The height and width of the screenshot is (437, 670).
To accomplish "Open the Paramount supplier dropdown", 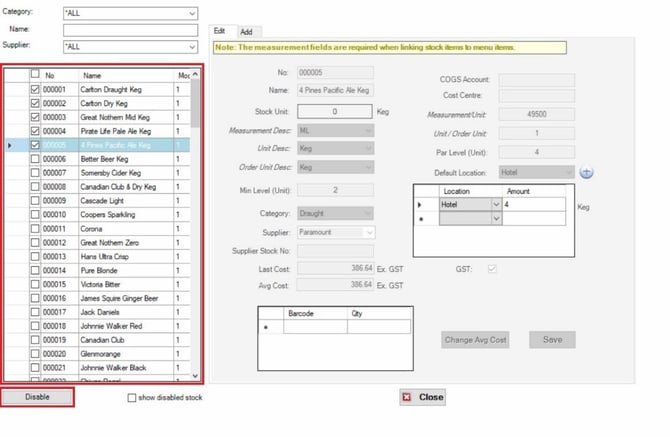I will click(x=370, y=232).
